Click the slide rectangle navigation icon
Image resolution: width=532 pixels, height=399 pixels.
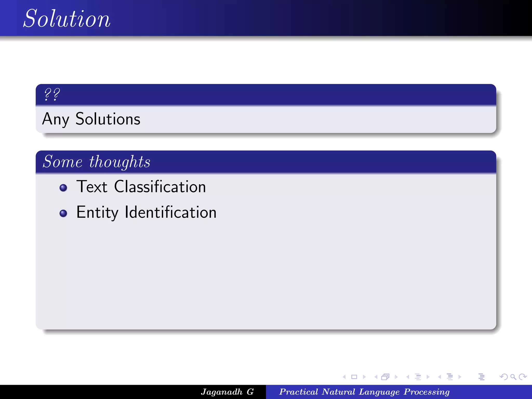coord(354,377)
